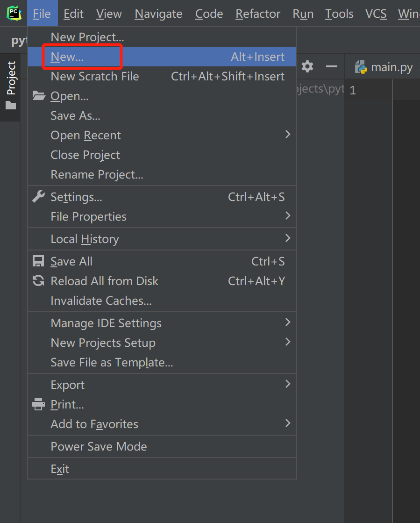420x523 pixels.
Task: Choose New Scratch File
Action: pos(162,76)
